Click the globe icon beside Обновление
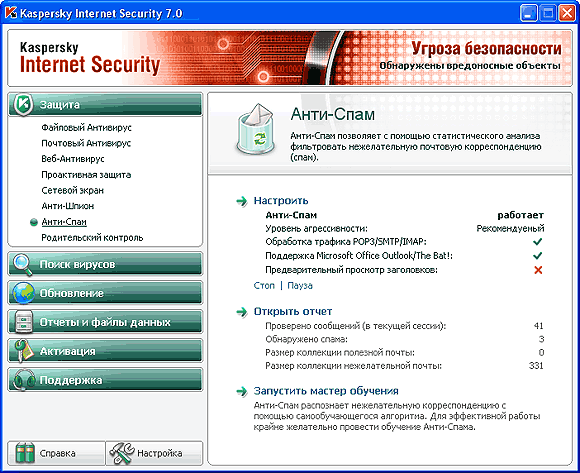This screenshot has width=580, height=473. tap(23, 293)
